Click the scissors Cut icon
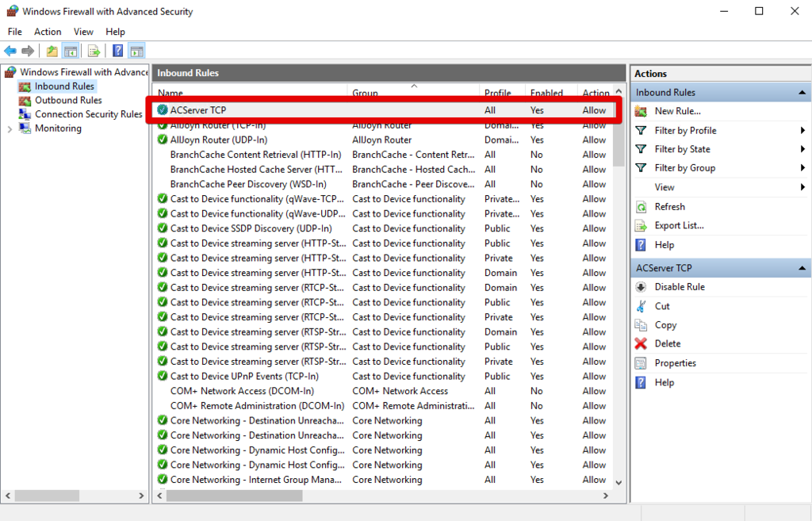Screen dimensions: 812x521 click(641, 306)
